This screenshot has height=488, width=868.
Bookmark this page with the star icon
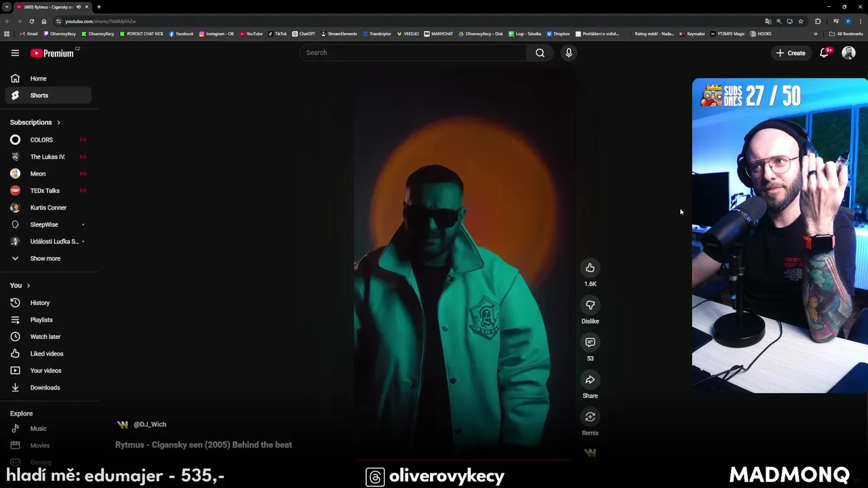click(801, 21)
